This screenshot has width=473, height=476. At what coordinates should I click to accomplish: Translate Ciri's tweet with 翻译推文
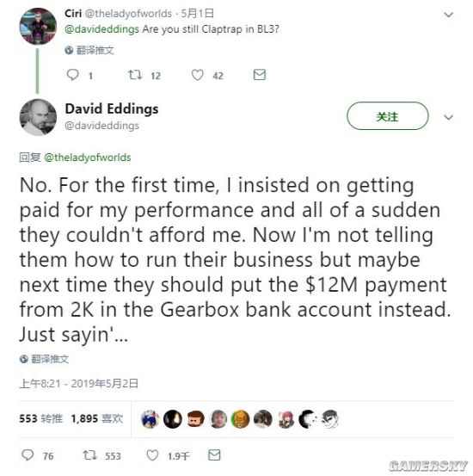coord(89,50)
